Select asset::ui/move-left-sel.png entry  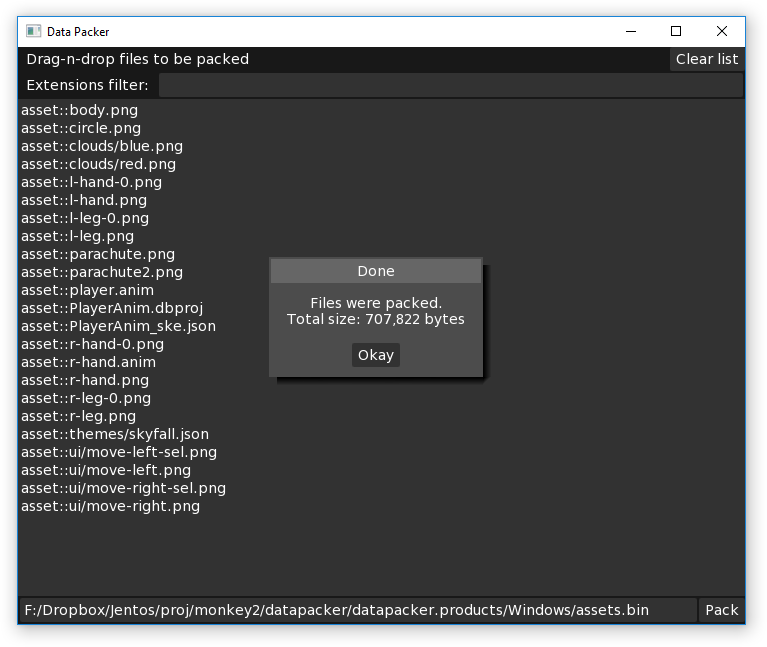(119, 452)
